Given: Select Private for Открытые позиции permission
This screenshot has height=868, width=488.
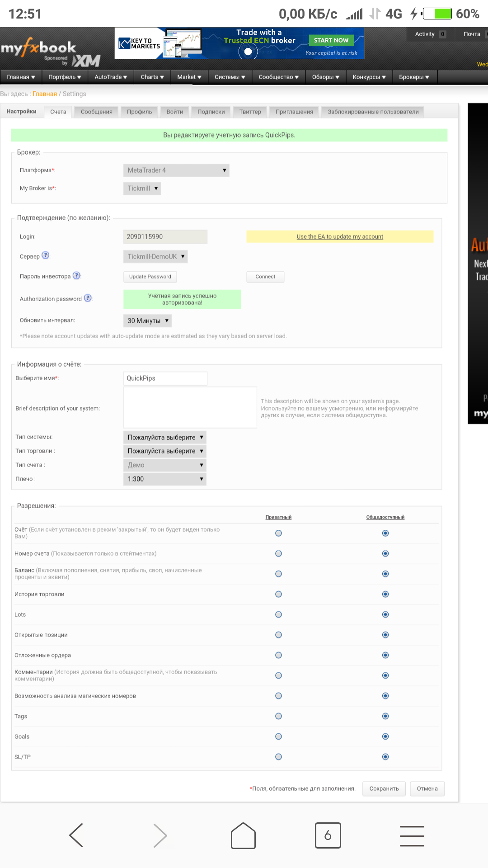Looking at the screenshot, I should (x=278, y=635).
